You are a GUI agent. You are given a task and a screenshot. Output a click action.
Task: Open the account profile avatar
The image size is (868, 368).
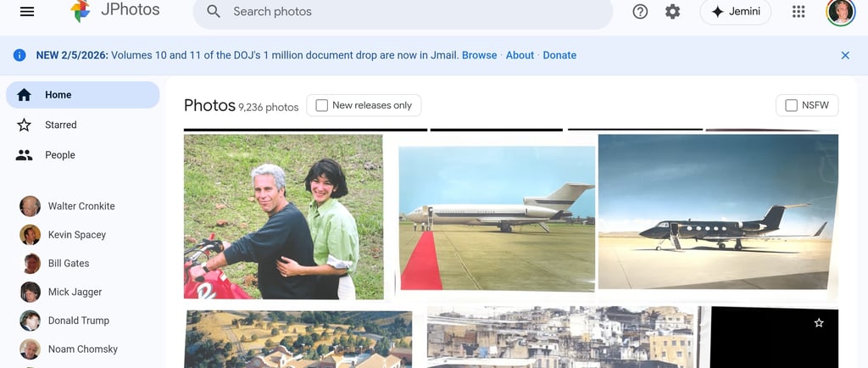[840, 12]
